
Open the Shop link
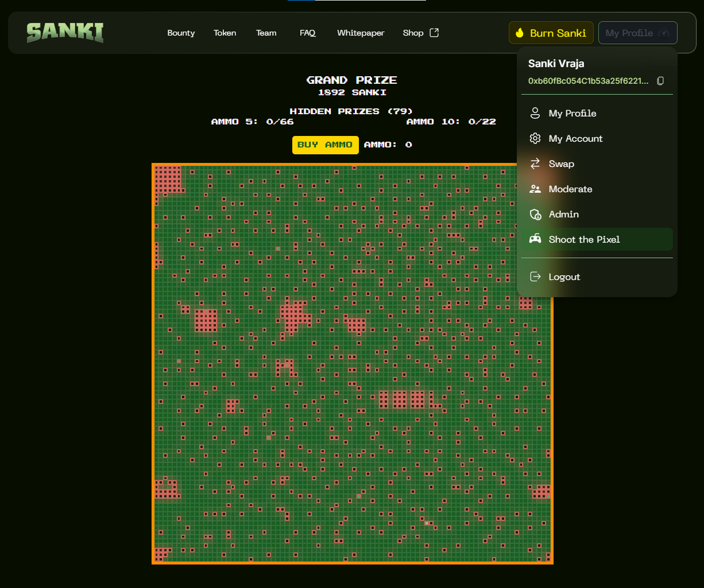(x=421, y=33)
